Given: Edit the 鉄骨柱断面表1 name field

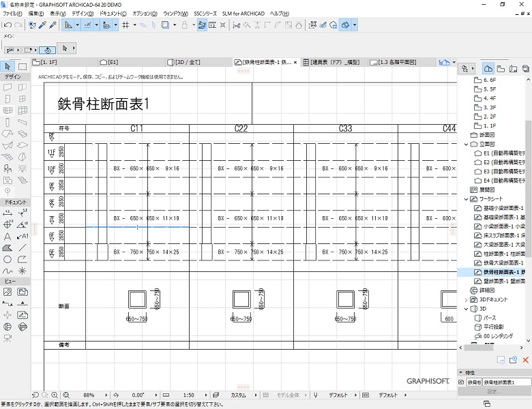Looking at the screenshot, I should tap(507, 382).
